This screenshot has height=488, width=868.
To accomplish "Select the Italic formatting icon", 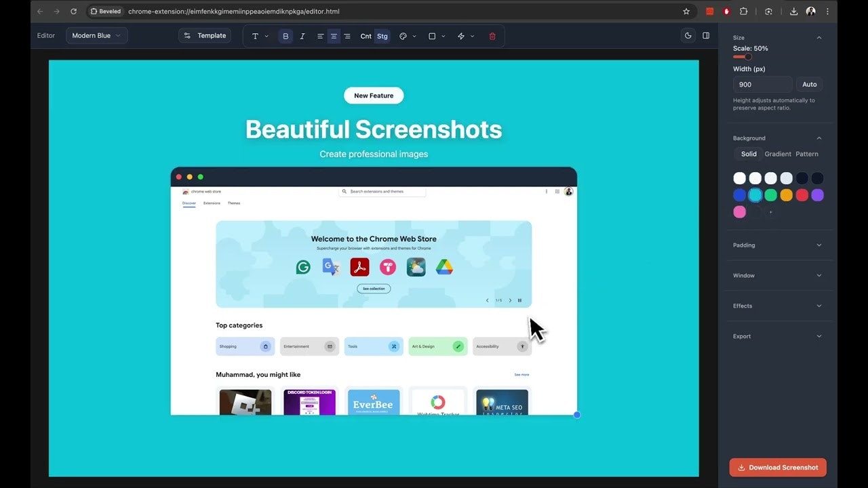I will coord(302,36).
